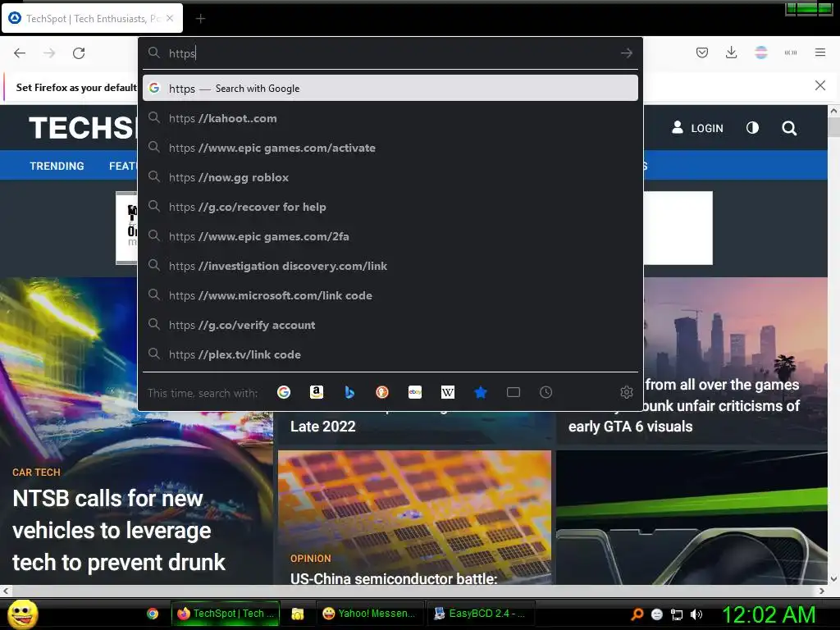Click the Firefox account avatar icon
The image size is (840, 630).
point(760,52)
